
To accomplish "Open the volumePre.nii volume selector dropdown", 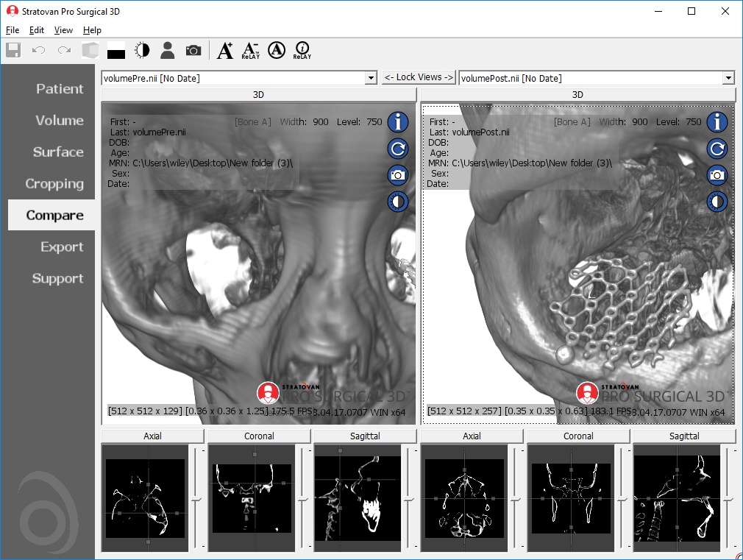I will (371, 77).
